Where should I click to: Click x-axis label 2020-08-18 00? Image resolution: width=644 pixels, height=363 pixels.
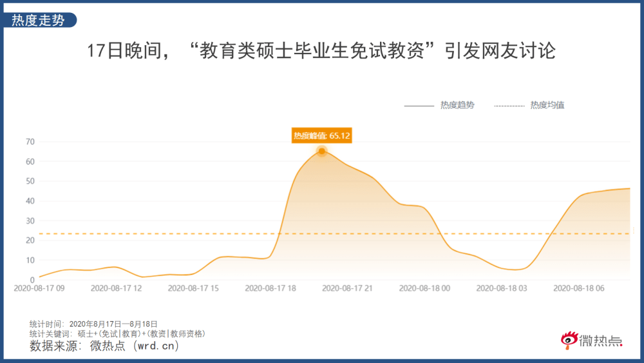[x=424, y=288]
